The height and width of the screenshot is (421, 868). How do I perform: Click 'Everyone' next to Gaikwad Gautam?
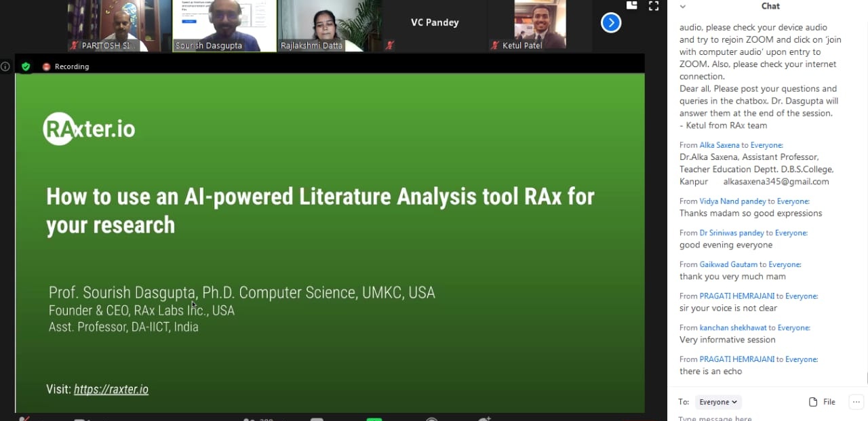tap(785, 264)
